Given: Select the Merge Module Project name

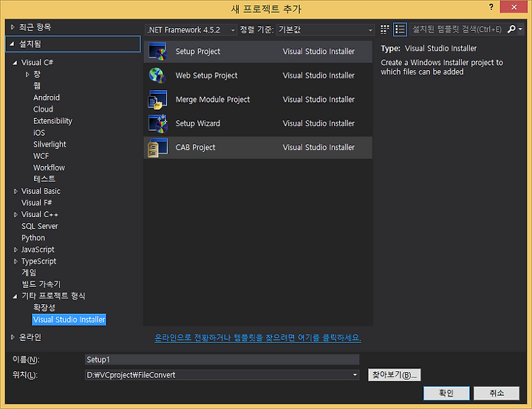Looking at the screenshot, I should [213, 100].
